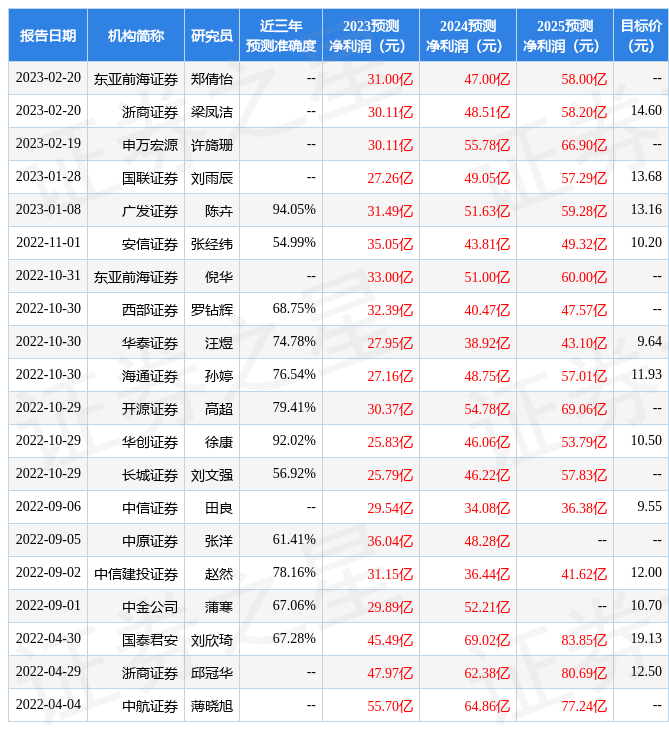Select the 94.05% accuracy cell
Screen dimensions: 669x730
294,210
